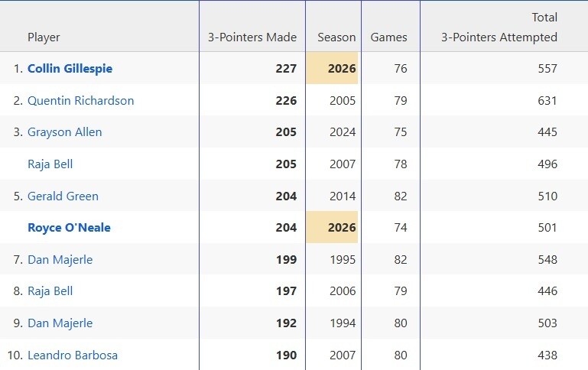Open the Gerald Green link
588x370 pixels.
point(63,196)
